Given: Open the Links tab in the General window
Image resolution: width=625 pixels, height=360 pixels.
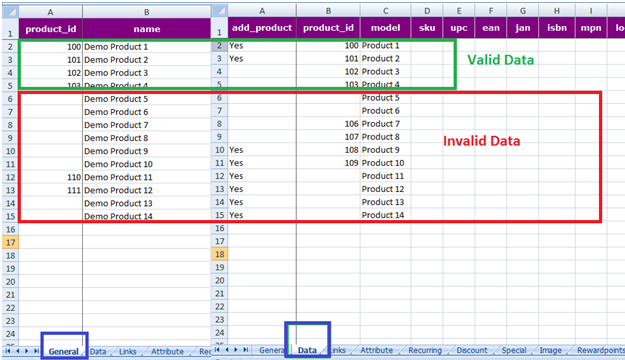Looking at the screenshot, I should pyautogui.click(x=128, y=351).
